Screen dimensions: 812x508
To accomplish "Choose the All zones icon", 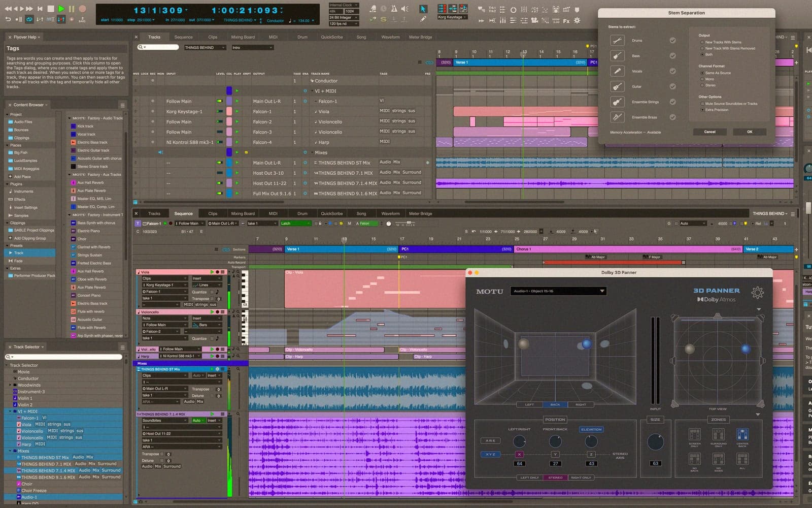I will (742, 459).
